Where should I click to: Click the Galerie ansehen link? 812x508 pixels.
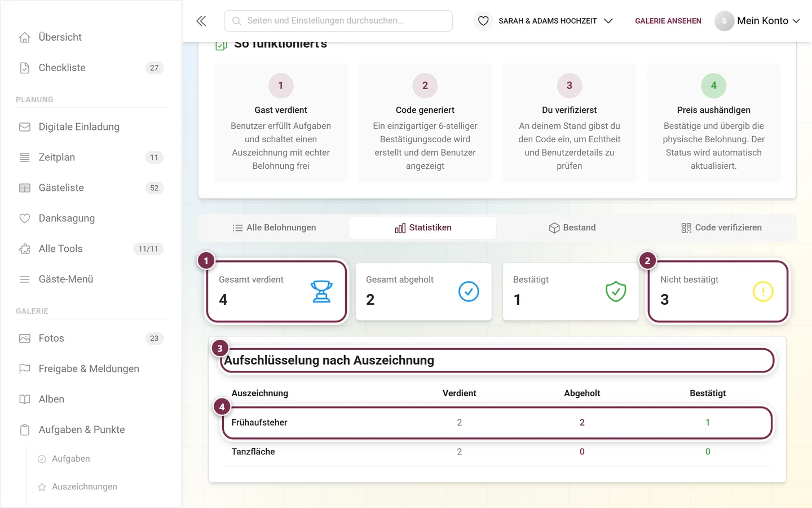(x=668, y=21)
